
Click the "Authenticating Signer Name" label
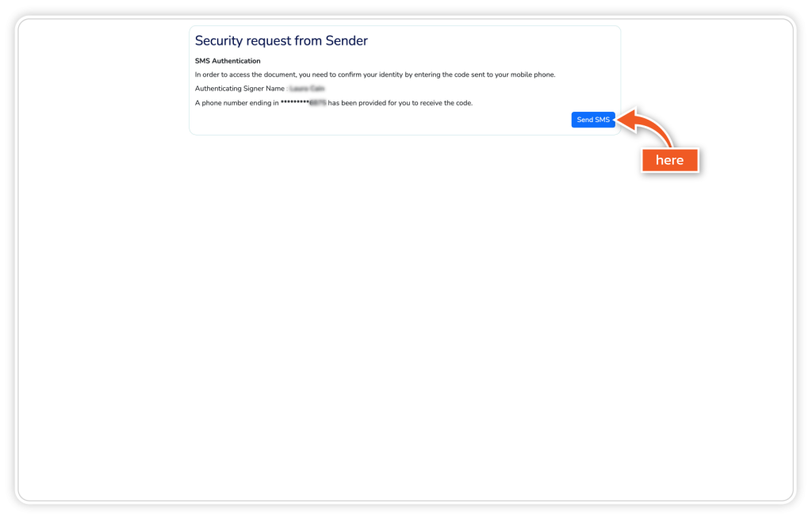point(239,89)
